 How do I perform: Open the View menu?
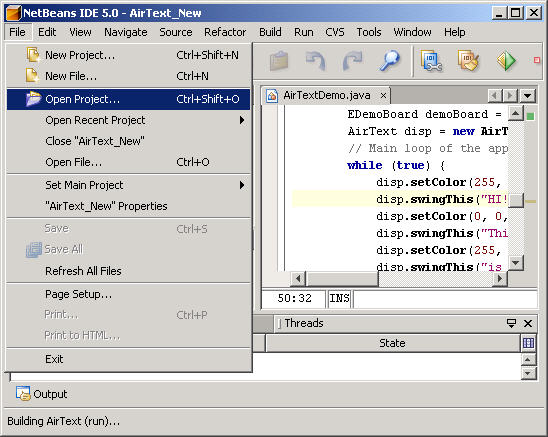point(80,32)
